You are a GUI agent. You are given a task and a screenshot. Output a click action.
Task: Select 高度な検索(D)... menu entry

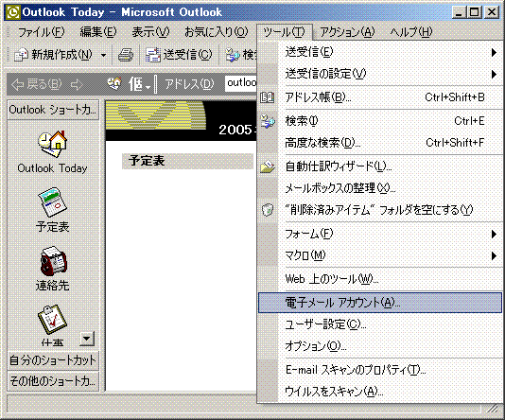380,143
